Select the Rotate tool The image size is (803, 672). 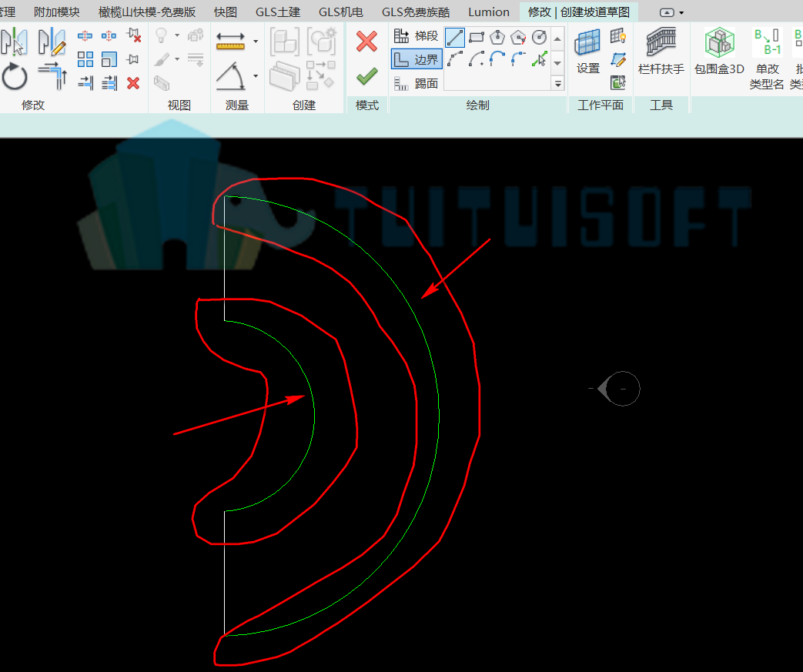(15, 77)
